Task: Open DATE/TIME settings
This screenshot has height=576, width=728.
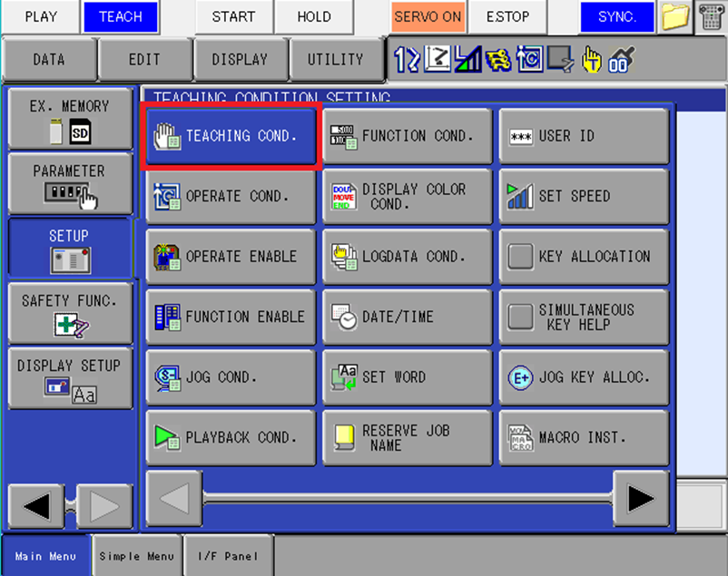Action: click(x=408, y=317)
